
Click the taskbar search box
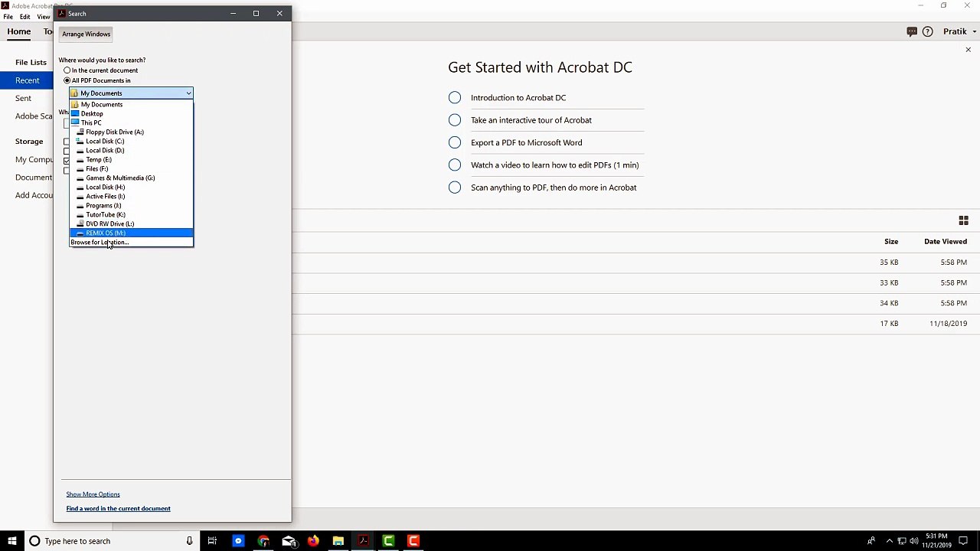[111, 541]
